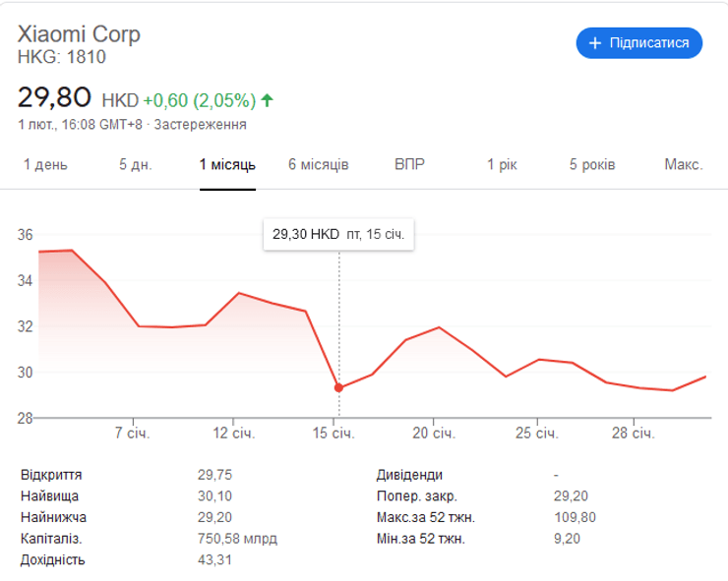Click the HKG: 1810 ticker text
The image size is (728, 581).
pyautogui.click(x=62, y=57)
